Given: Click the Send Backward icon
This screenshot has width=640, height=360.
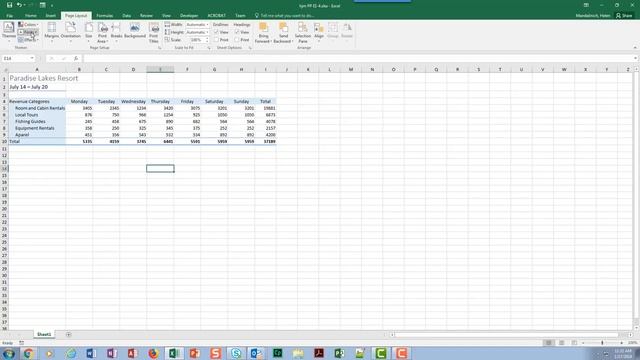Looking at the screenshot, I should [x=283, y=28].
